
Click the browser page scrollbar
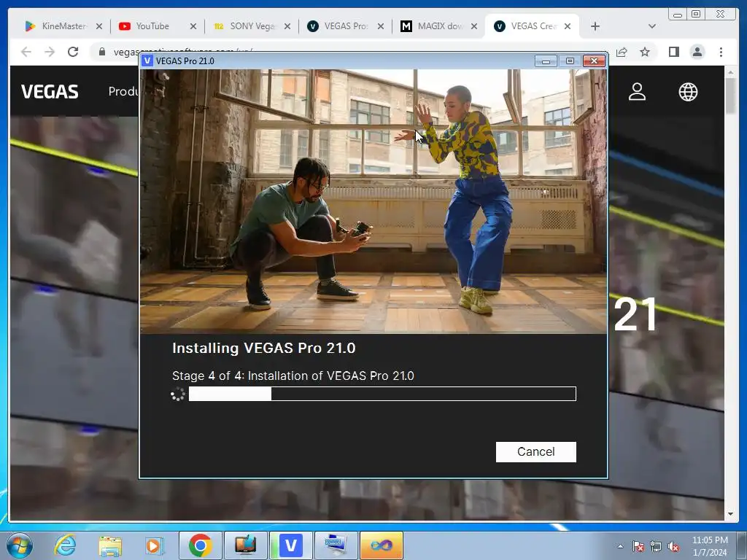(x=730, y=96)
